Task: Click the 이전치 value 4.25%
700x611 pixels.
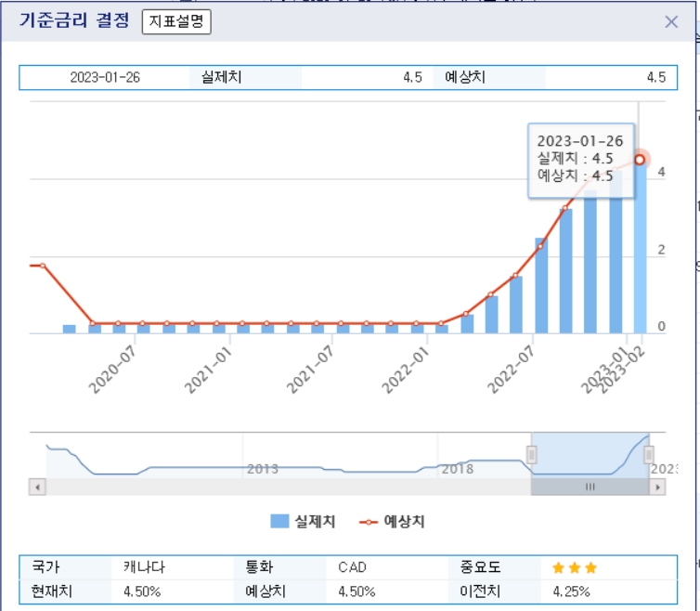Action: 572,591
